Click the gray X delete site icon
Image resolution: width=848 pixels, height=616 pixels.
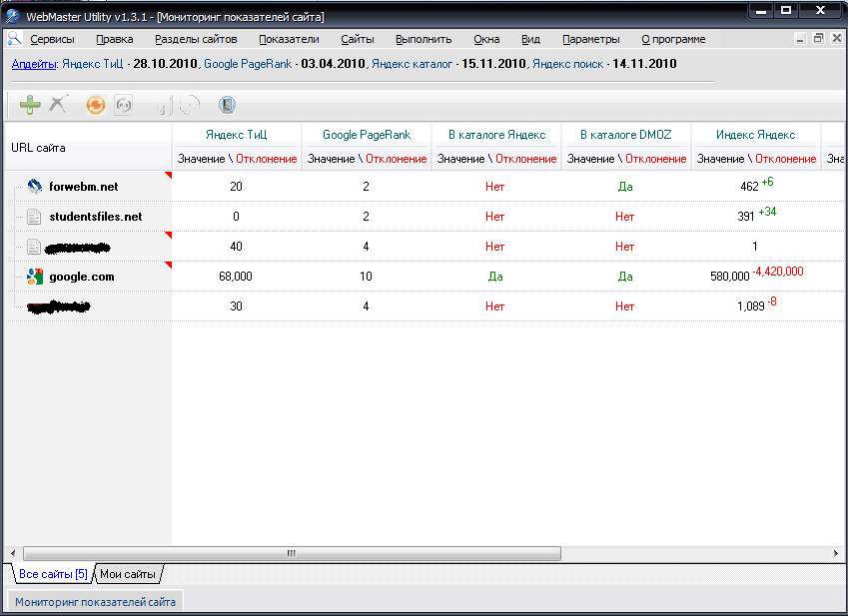[x=59, y=104]
